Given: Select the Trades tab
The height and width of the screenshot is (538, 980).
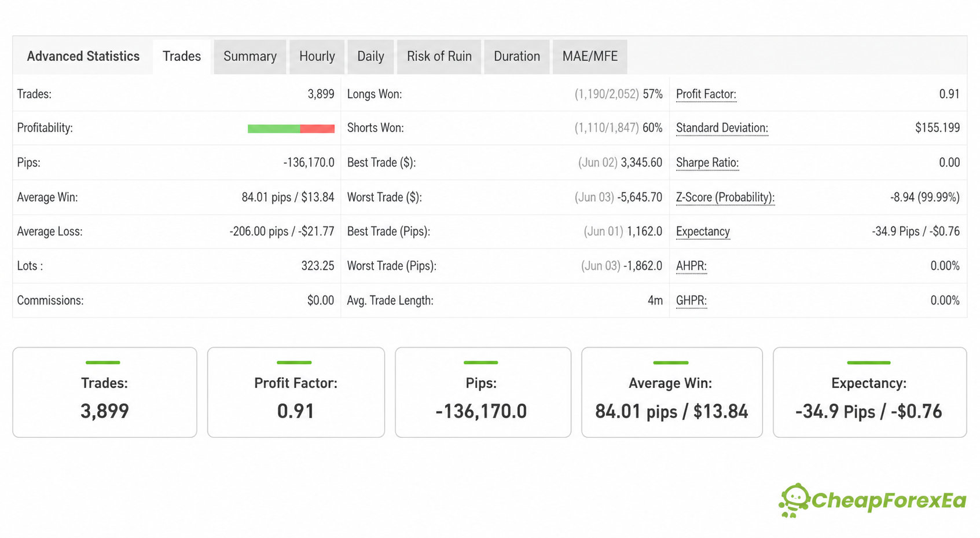Looking at the screenshot, I should pyautogui.click(x=182, y=56).
